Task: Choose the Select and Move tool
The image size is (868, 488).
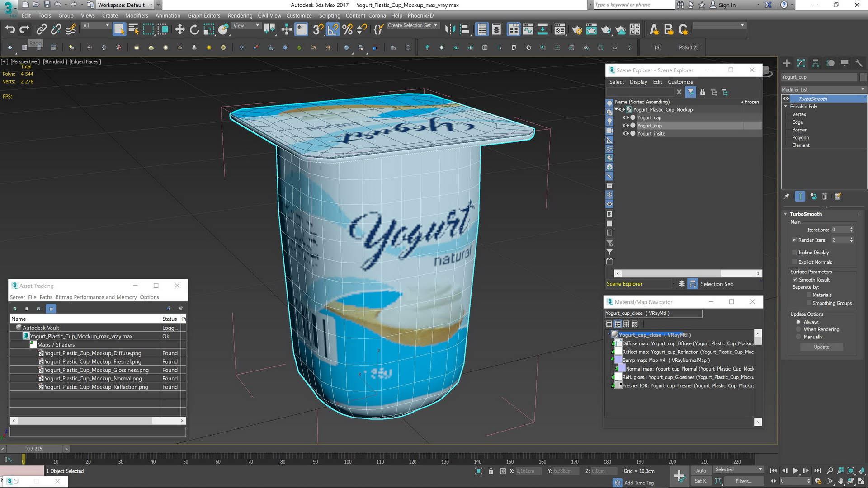Action: coord(179,30)
